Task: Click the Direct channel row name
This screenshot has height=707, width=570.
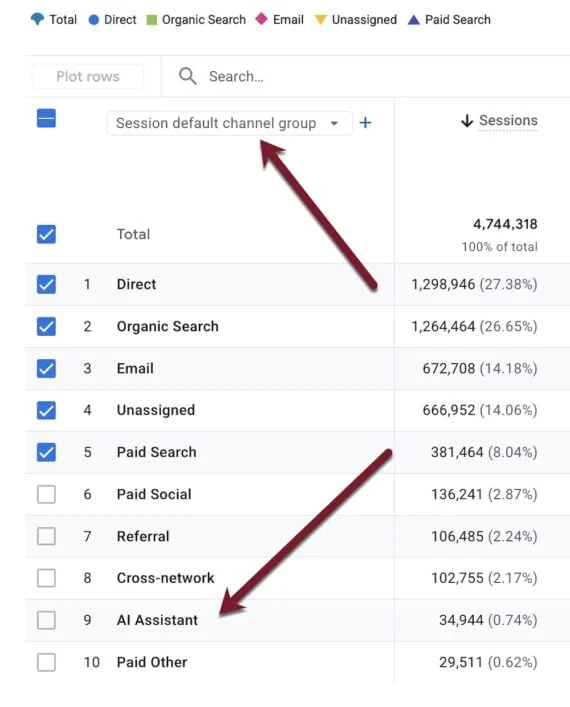Action: 136,285
